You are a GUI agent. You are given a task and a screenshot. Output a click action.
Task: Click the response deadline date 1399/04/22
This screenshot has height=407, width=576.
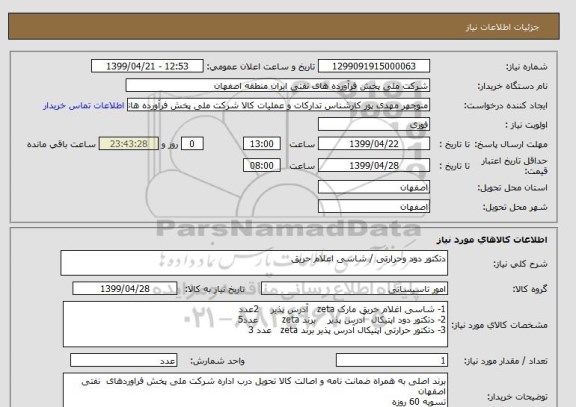pyautogui.click(x=374, y=144)
